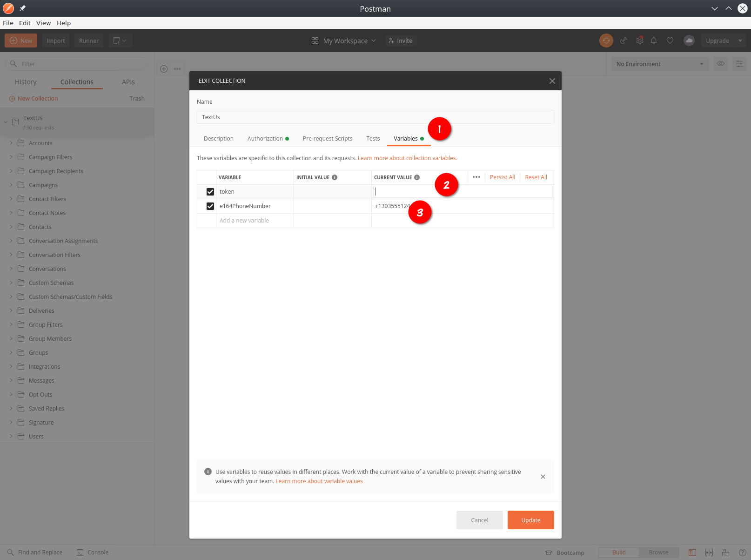
Task: Click the environment quick look eye icon
Action: click(x=721, y=64)
